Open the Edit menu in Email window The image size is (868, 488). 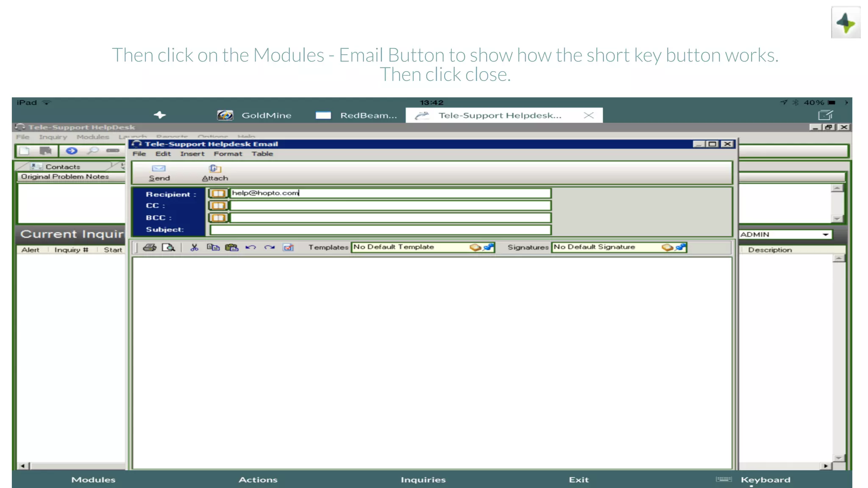tap(163, 154)
